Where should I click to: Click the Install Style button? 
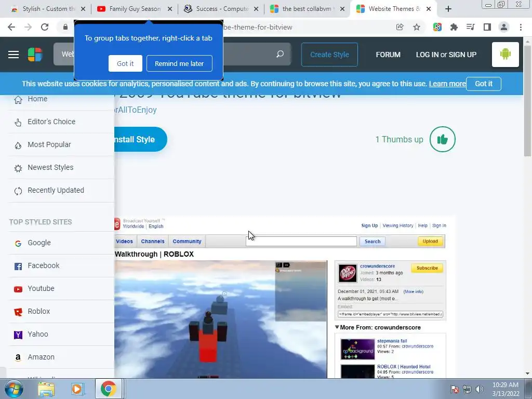pyautogui.click(x=140, y=139)
